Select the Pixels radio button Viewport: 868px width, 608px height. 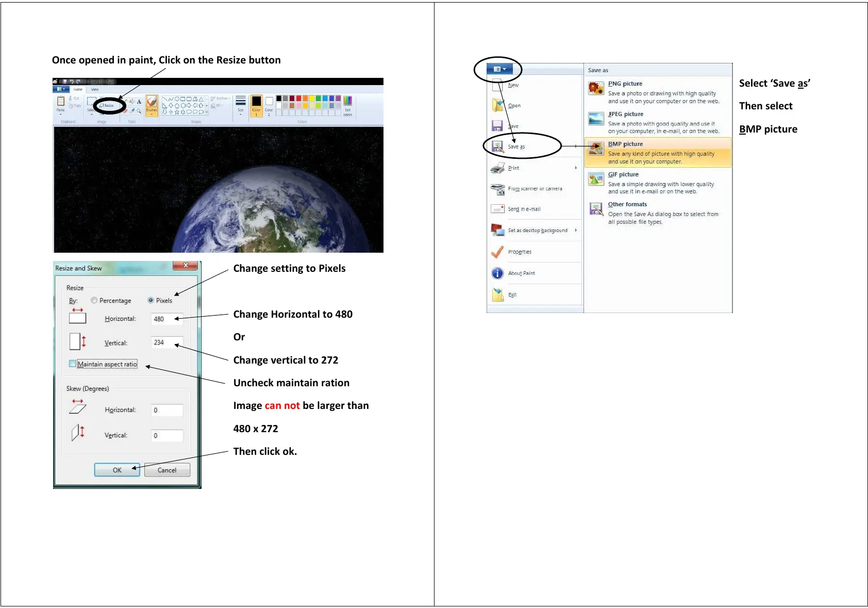pos(151,300)
